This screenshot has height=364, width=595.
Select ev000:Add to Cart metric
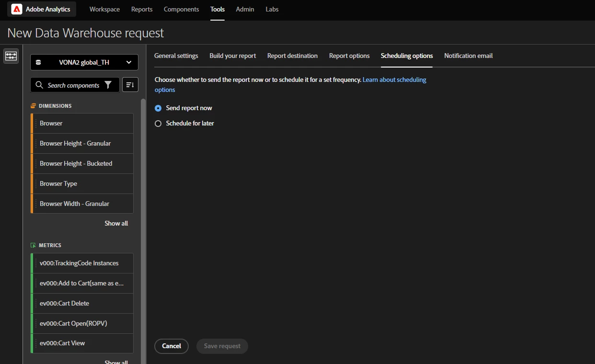point(82,283)
